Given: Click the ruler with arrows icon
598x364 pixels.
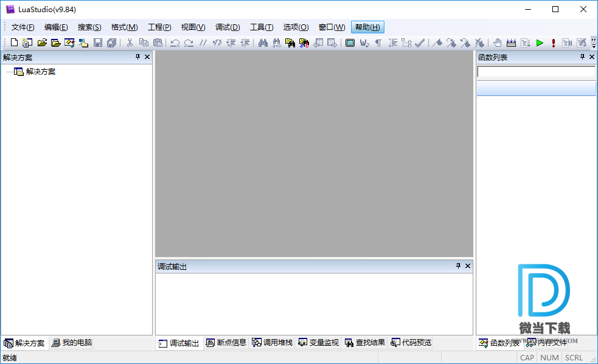Looking at the screenshot, I should click(x=511, y=43).
